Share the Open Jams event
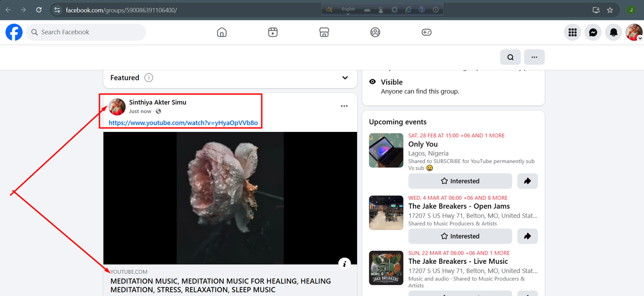Viewport: 644px width, 296px height. click(x=527, y=236)
